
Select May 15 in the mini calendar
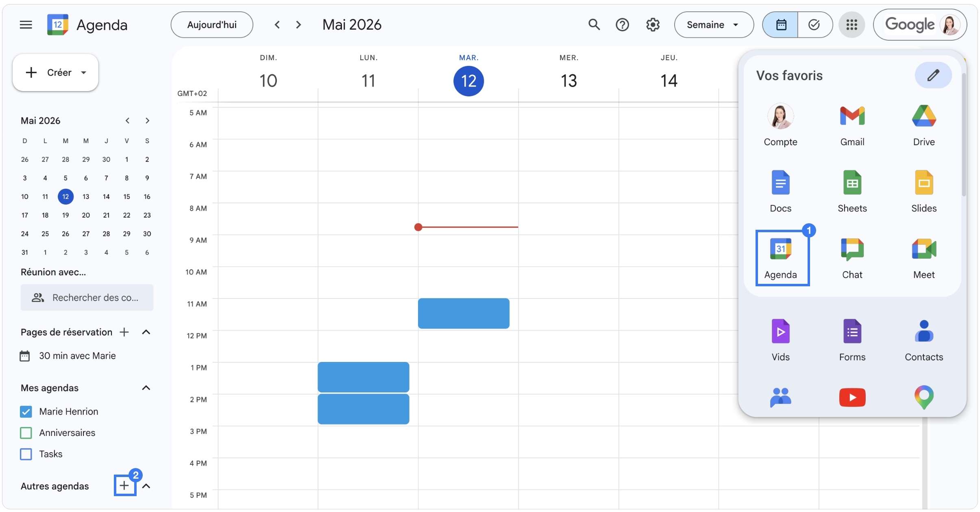coord(127,196)
